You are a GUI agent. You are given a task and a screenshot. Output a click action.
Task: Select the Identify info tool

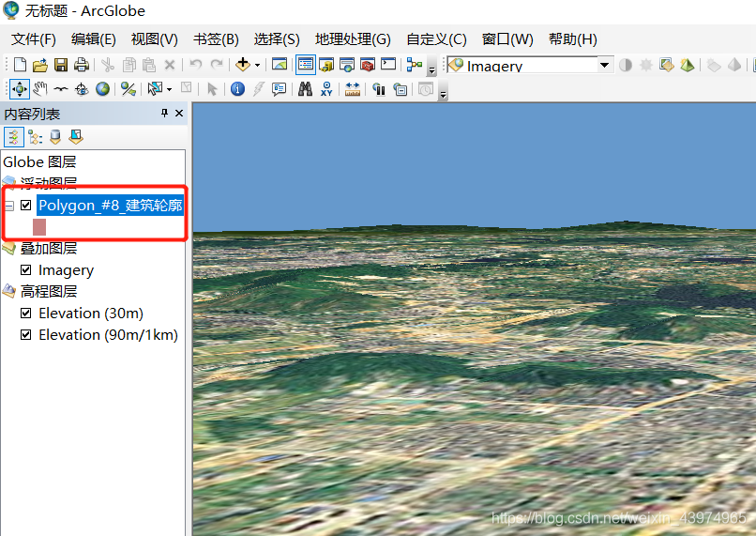tap(237, 89)
